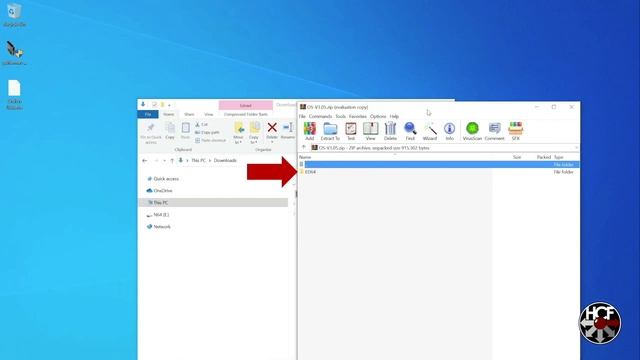
Task: Click Pin to Quick access in Explorer ribbon
Action: point(151,133)
